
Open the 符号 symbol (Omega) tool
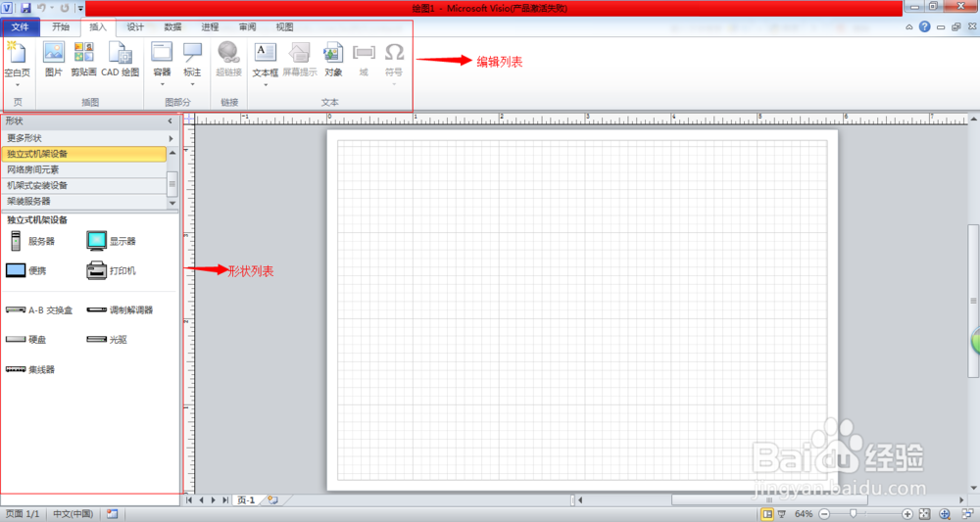394,60
